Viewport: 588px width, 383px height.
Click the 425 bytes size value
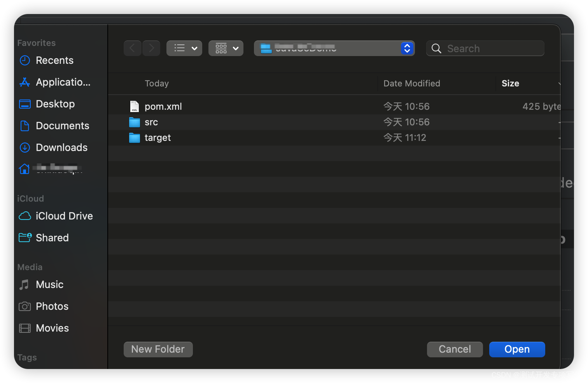[541, 107]
